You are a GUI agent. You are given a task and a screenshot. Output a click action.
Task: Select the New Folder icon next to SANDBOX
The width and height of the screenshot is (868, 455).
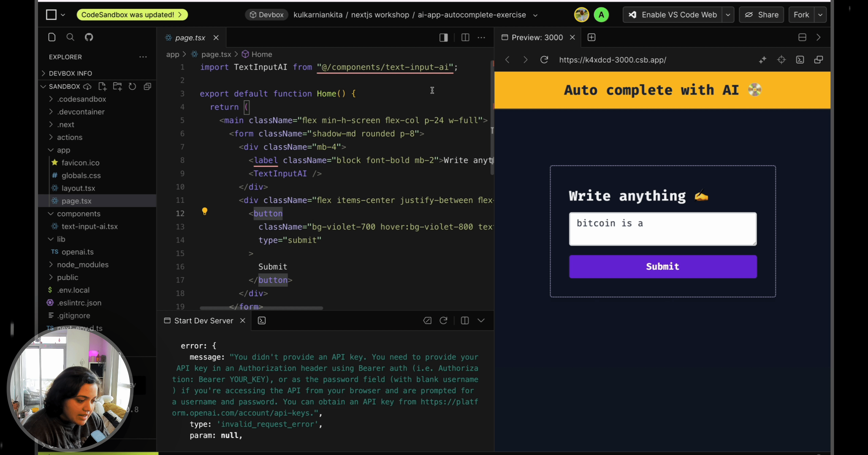click(117, 86)
